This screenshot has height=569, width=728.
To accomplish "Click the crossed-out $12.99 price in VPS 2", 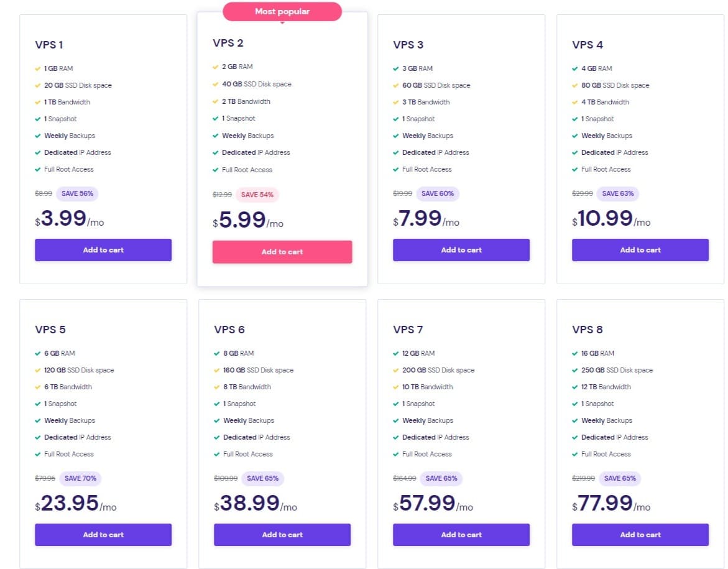I will tap(222, 194).
